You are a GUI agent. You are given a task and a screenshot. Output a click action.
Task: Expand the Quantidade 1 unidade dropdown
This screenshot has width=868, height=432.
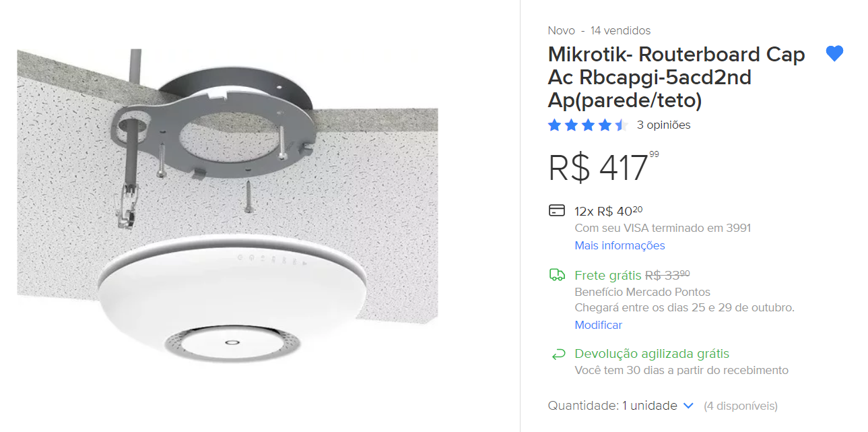[x=621, y=406]
